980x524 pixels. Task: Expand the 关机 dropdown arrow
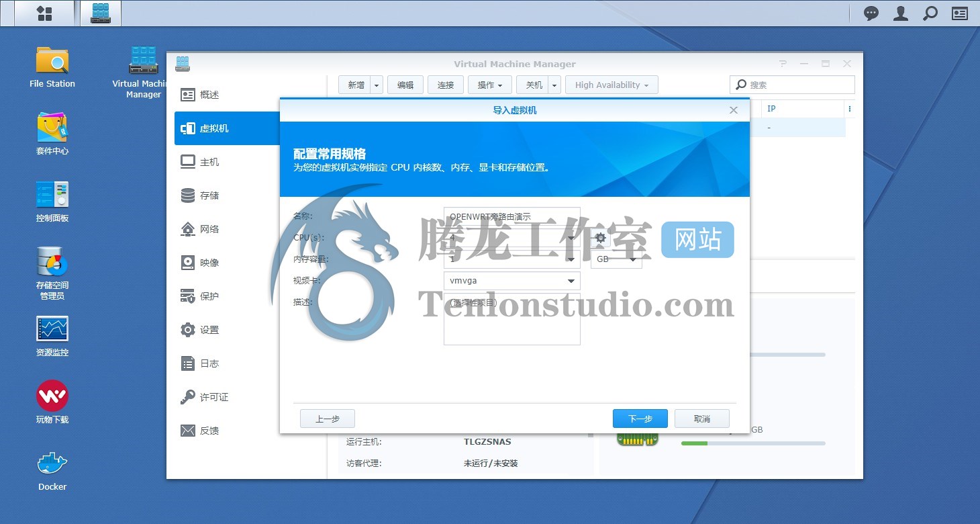(554, 85)
